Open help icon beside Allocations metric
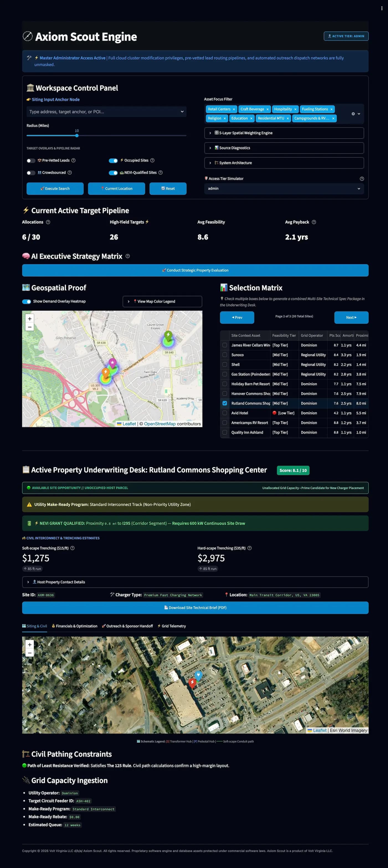Screen dimensions: 388x868 click(48, 222)
